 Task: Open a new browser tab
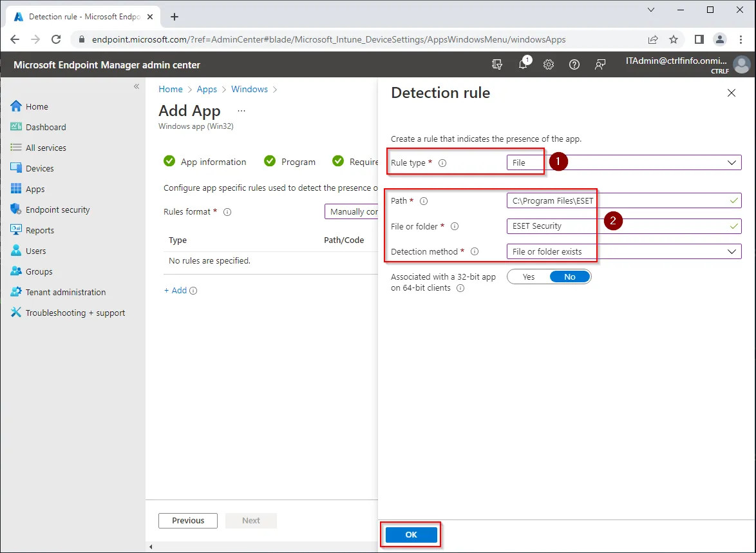click(175, 17)
